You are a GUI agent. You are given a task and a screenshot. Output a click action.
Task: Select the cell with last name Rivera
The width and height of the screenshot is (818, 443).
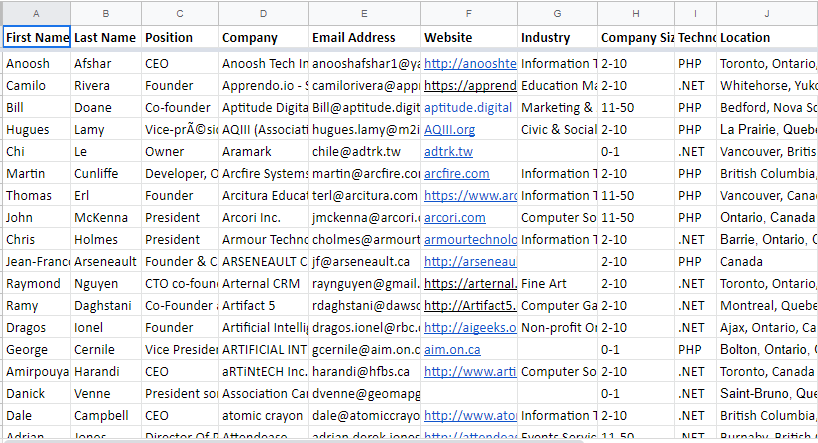click(106, 86)
